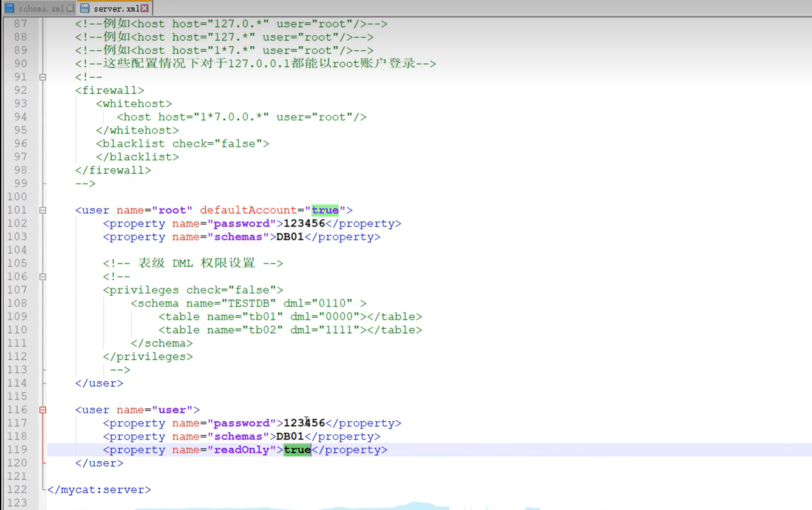812x510 pixels.
Task: Click the DB01 schemas value on line 118
Action: [x=290, y=436]
